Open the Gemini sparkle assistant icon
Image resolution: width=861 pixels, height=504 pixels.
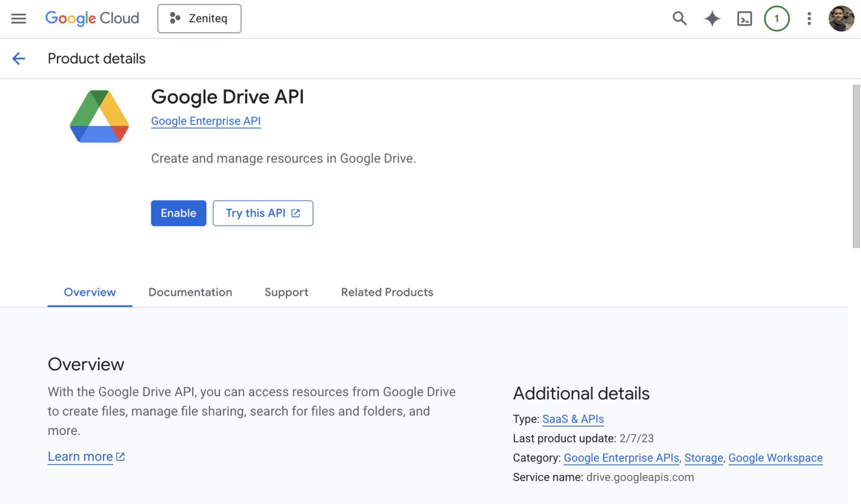click(712, 19)
